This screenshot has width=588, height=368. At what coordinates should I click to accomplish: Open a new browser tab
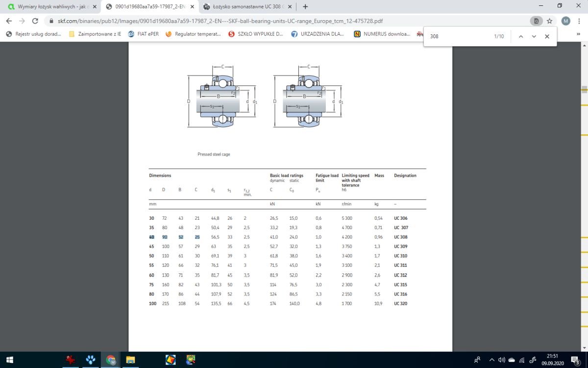[x=306, y=7]
